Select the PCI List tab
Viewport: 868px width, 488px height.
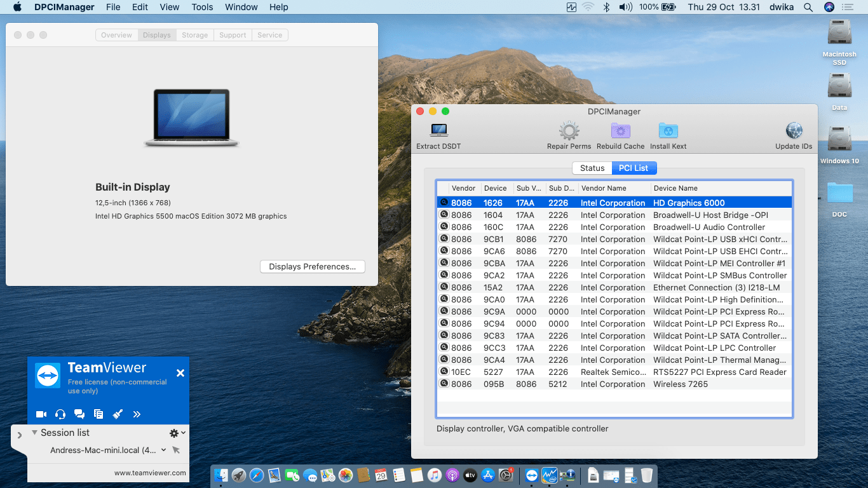(634, 168)
